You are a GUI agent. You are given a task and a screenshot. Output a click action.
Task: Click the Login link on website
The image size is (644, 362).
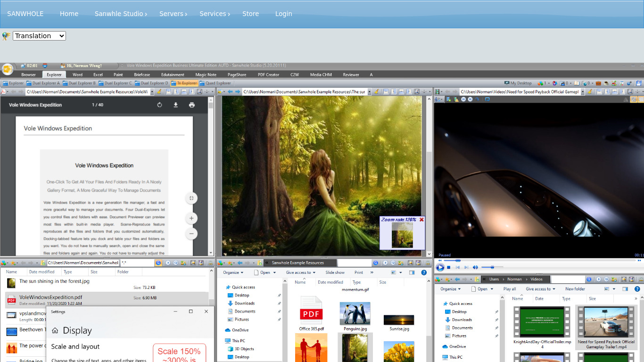(283, 14)
